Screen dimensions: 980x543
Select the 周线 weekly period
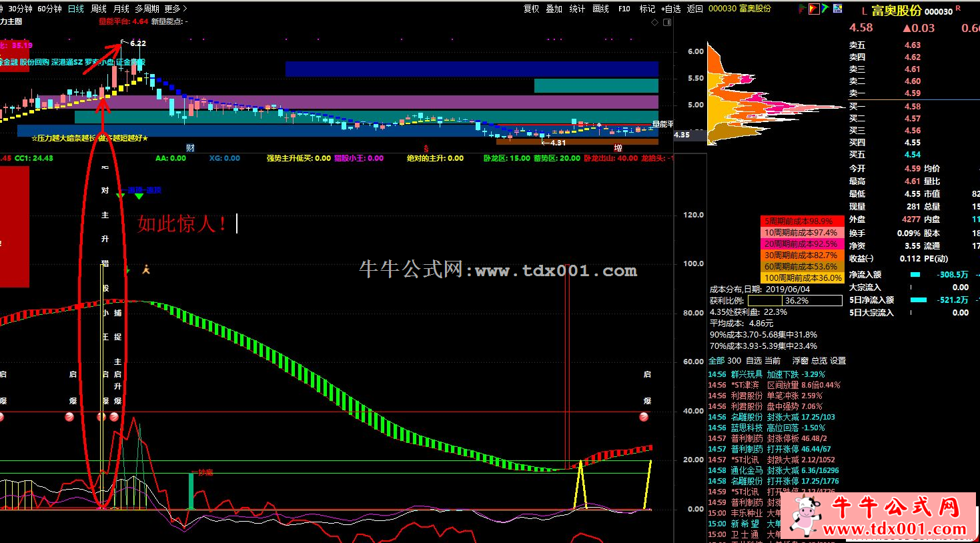click(x=99, y=9)
